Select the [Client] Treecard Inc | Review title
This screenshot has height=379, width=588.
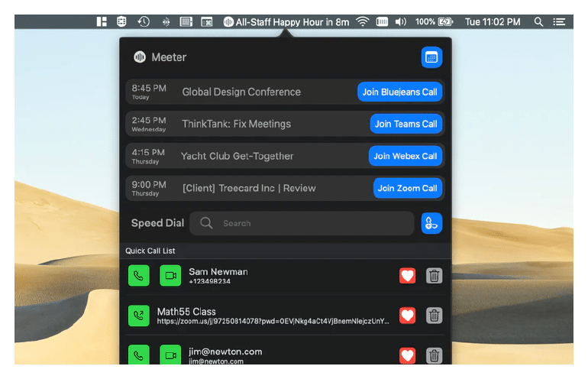(x=249, y=188)
